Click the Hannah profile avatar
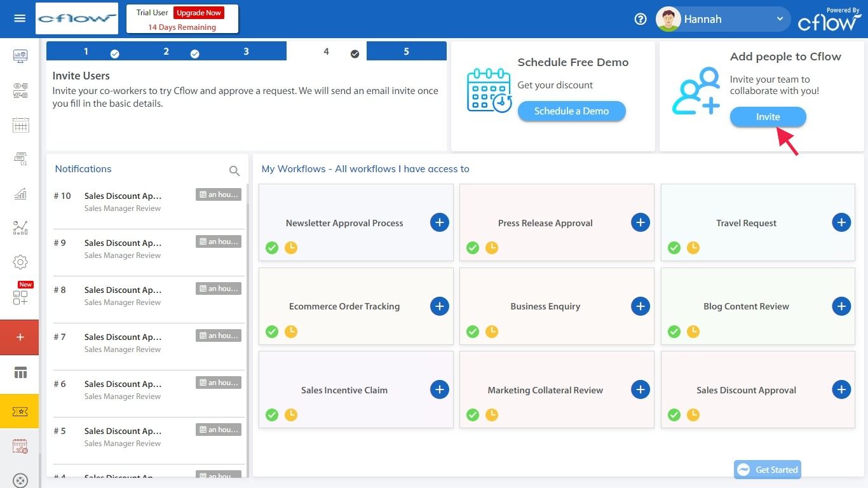868x488 pixels. pyautogui.click(x=668, y=19)
